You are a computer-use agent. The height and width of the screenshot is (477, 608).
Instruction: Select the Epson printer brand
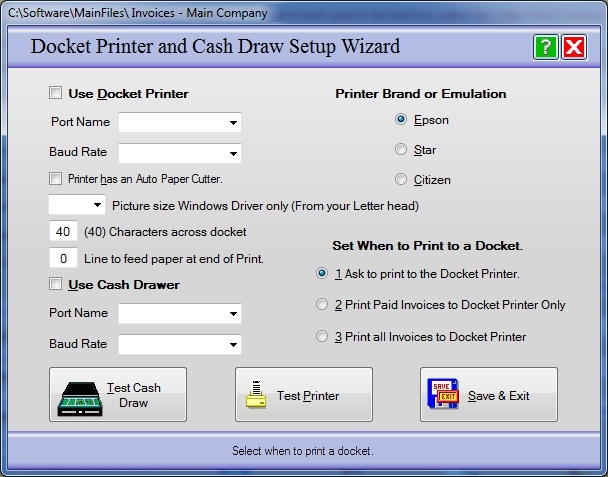(x=401, y=119)
